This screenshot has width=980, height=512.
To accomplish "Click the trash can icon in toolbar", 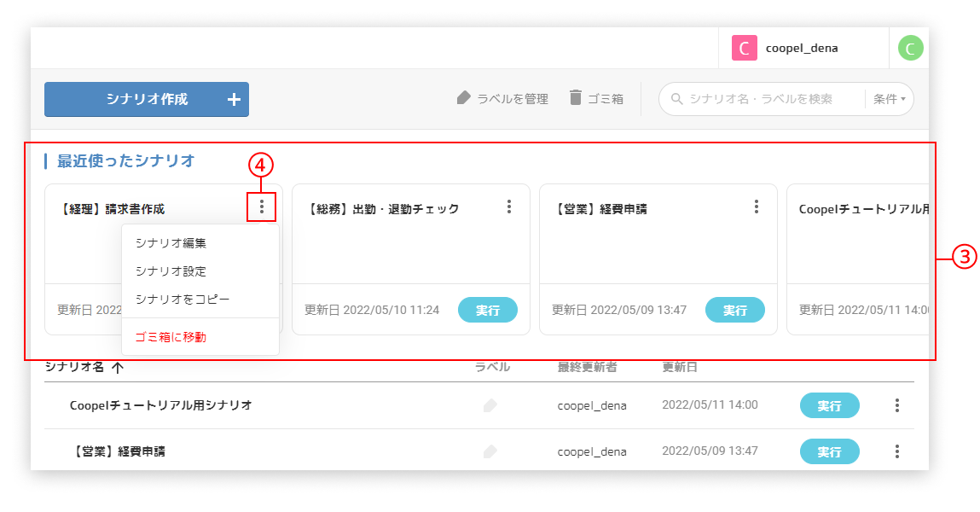I will click(576, 97).
